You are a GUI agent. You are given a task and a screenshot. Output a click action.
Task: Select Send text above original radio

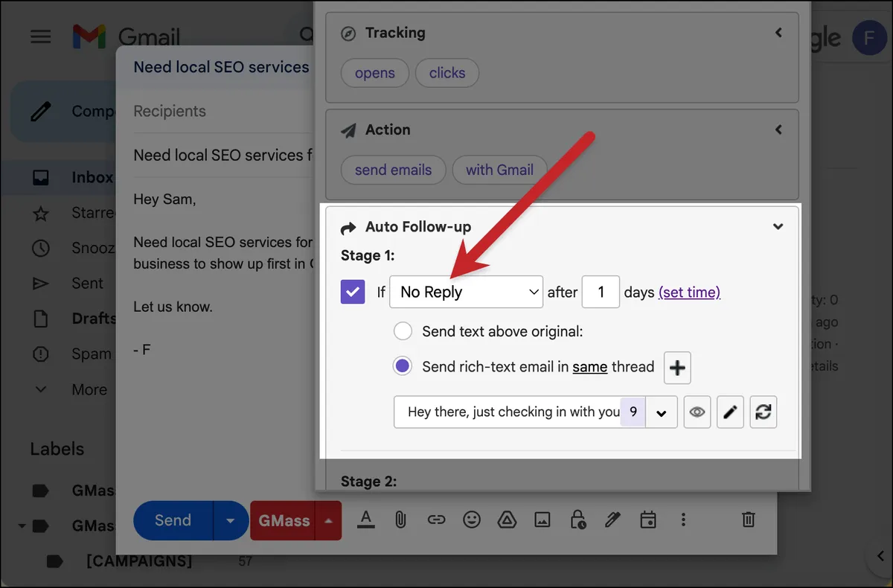coord(403,331)
